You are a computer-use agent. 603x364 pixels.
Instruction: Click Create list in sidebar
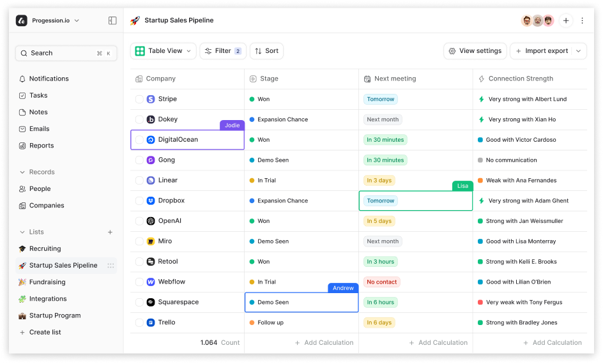tap(40, 332)
